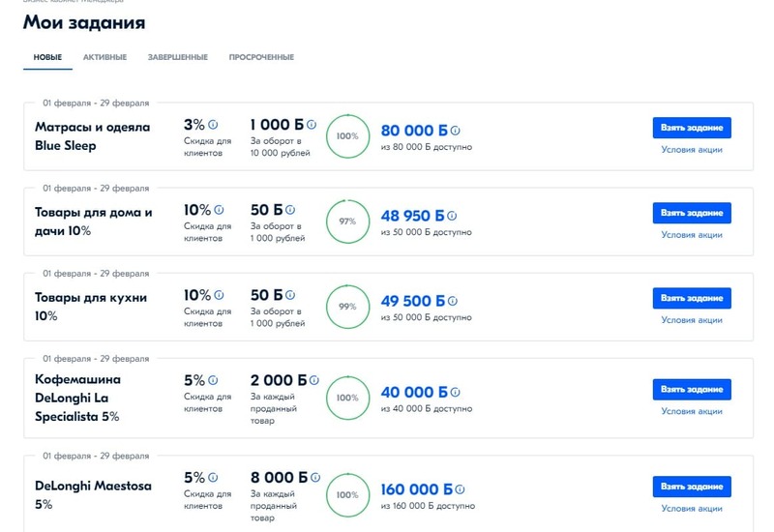Select the Новые tab
The image size is (774, 532).
point(47,57)
